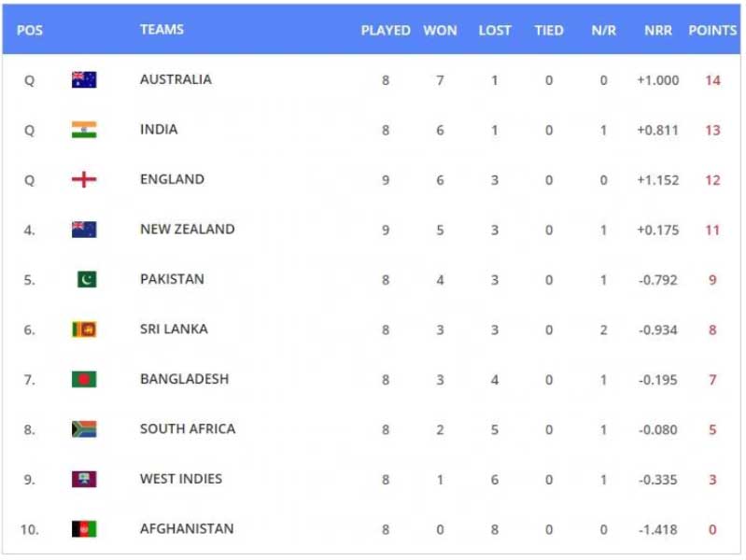Open the NEW ZEALAND team name
746x560 pixels.
[x=187, y=230]
